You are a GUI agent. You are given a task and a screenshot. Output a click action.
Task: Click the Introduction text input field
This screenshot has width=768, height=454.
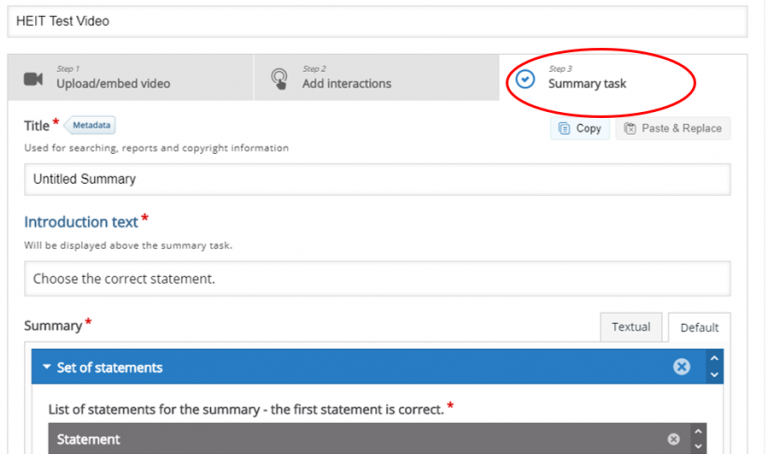(x=377, y=279)
